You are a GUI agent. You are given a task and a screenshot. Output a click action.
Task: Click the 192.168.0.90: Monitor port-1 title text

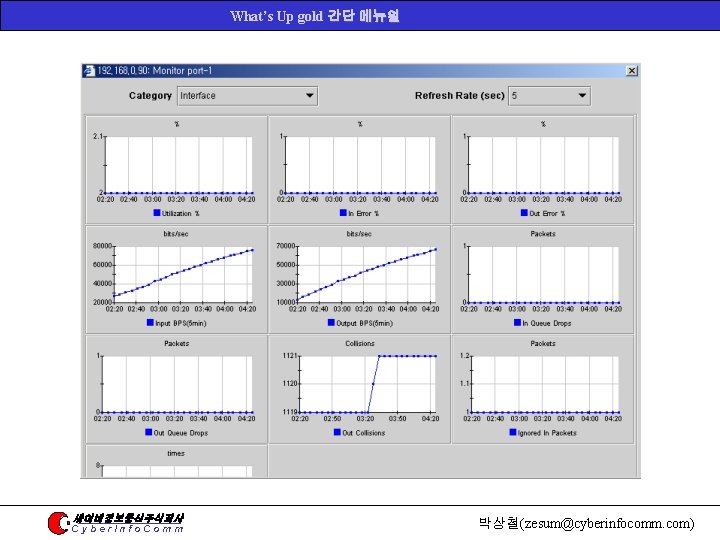(x=154, y=71)
